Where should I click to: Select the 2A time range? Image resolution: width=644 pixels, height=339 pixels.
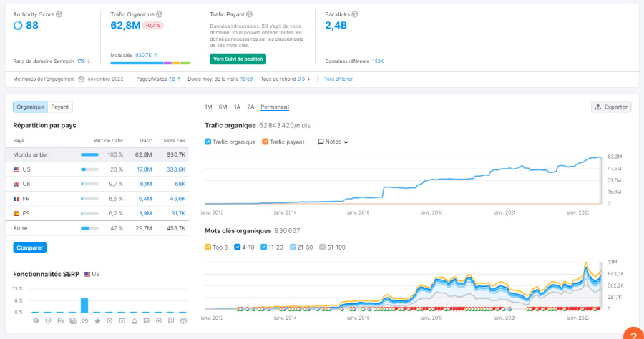tap(250, 107)
